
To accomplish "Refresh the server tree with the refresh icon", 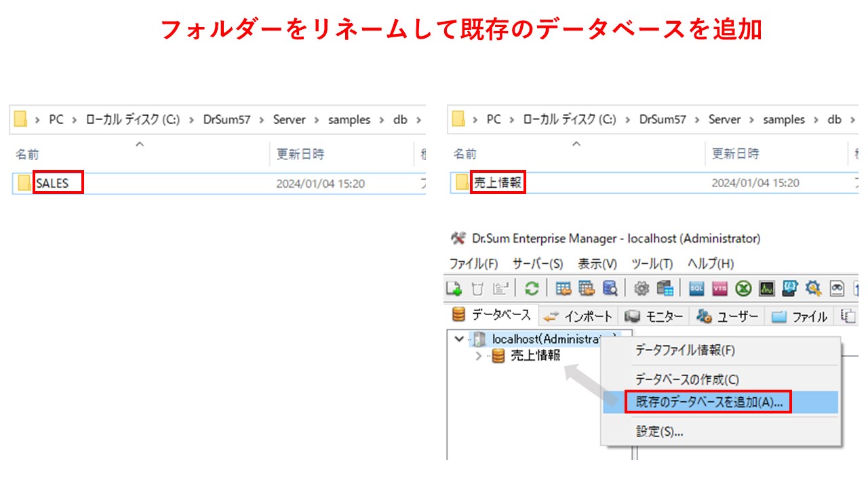I will pos(530,288).
